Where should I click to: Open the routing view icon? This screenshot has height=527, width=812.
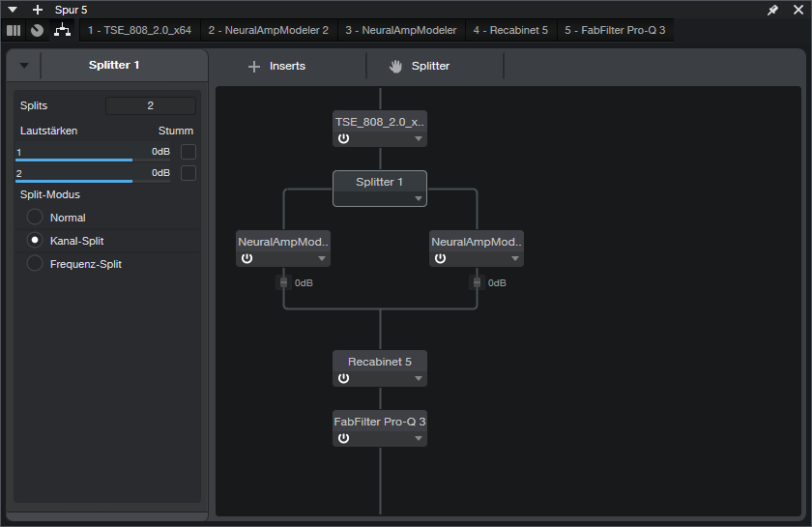(62, 30)
